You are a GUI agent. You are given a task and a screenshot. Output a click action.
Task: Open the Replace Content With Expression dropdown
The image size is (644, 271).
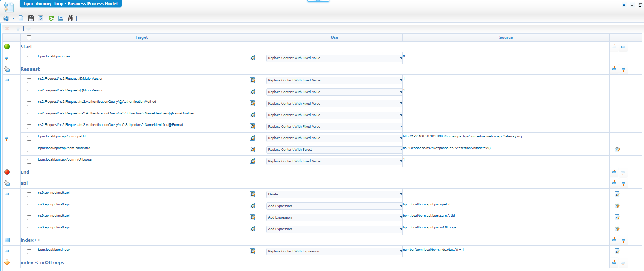pos(334,251)
